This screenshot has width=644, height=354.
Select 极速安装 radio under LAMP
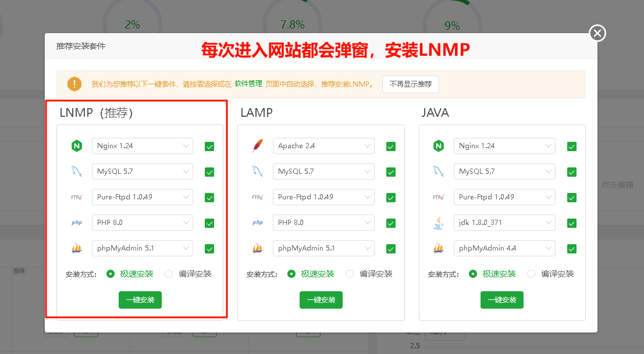click(291, 274)
